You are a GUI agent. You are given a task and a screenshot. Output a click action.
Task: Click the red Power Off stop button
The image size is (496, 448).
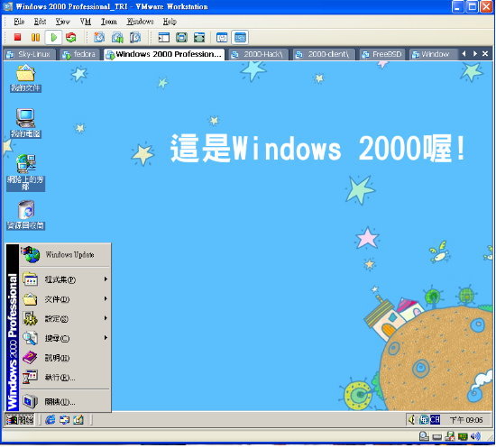(x=17, y=37)
